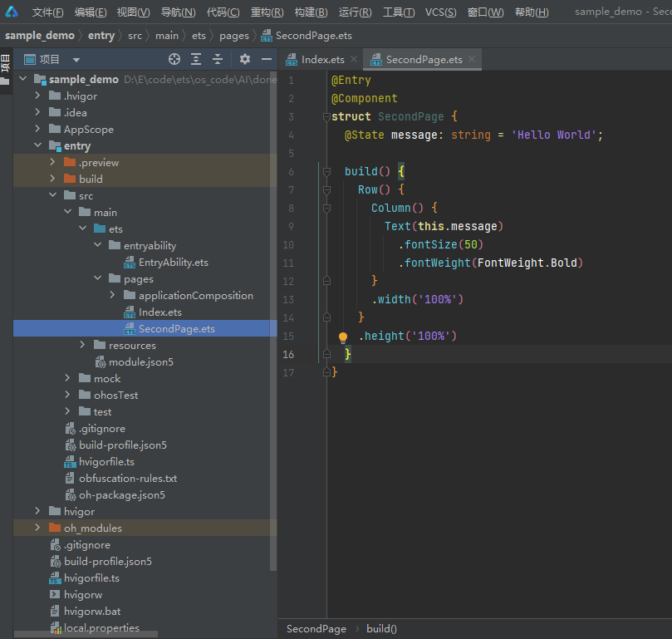
Task: Click the pages breadcrumb in navigation bar
Action: coord(234,36)
